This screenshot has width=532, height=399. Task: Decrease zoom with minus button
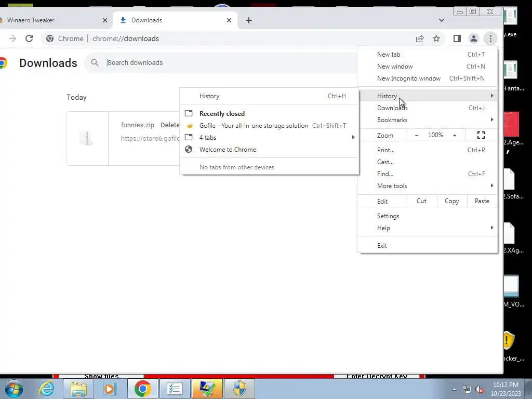pos(417,136)
